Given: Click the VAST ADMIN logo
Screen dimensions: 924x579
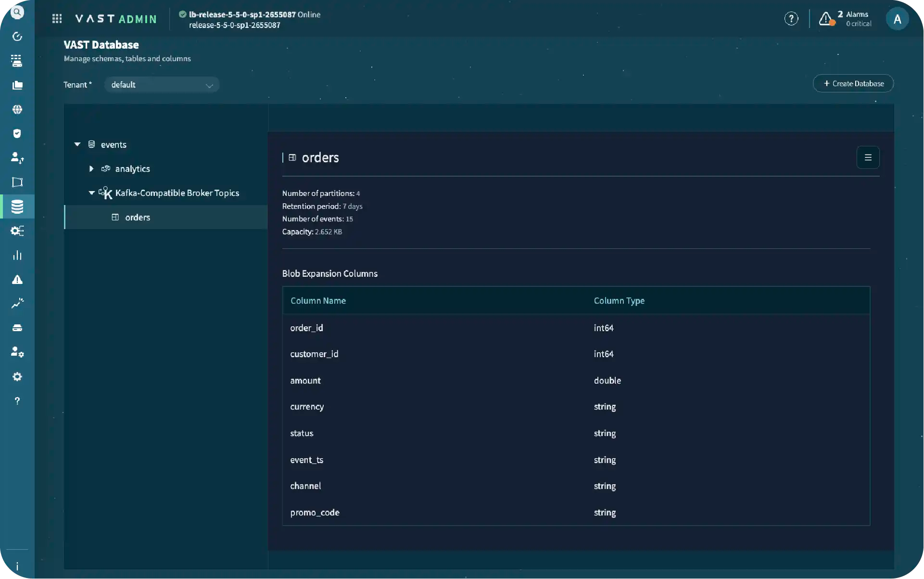Looking at the screenshot, I should click(116, 19).
